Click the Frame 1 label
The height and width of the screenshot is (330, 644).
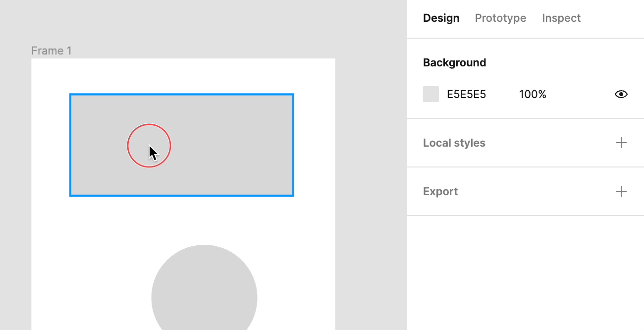click(x=51, y=50)
